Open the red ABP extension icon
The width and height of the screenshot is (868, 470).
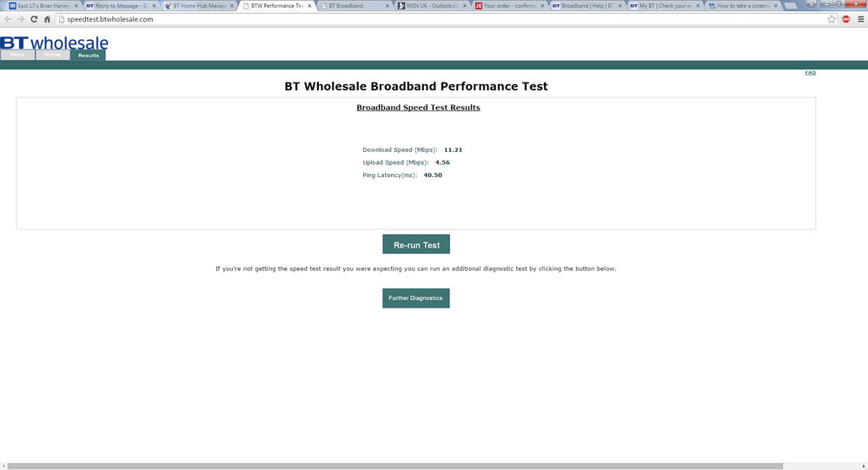point(846,19)
